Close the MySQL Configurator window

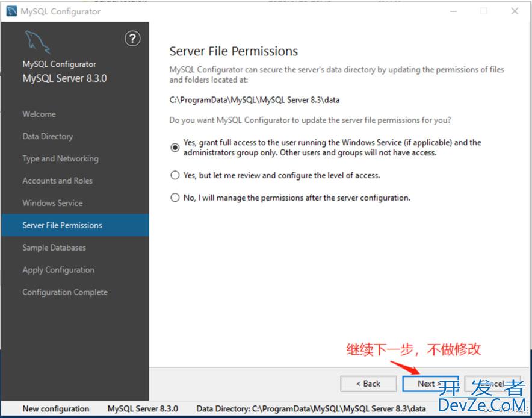(x=515, y=11)
